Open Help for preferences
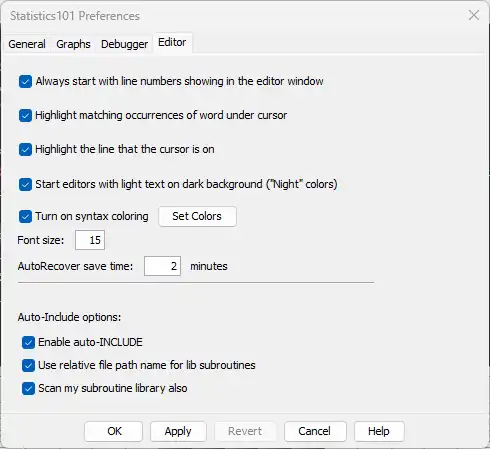Image resolution: width=490 pixels, height=449 pixels. [379, 431]
